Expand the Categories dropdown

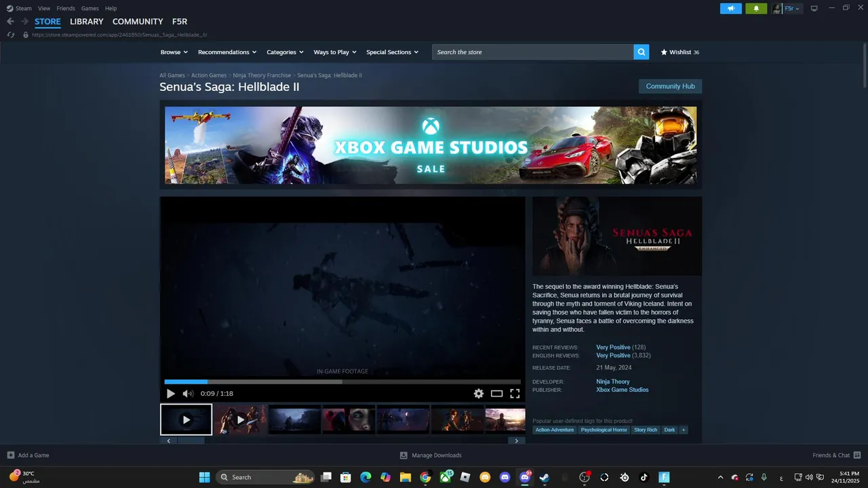click(285, 52)
